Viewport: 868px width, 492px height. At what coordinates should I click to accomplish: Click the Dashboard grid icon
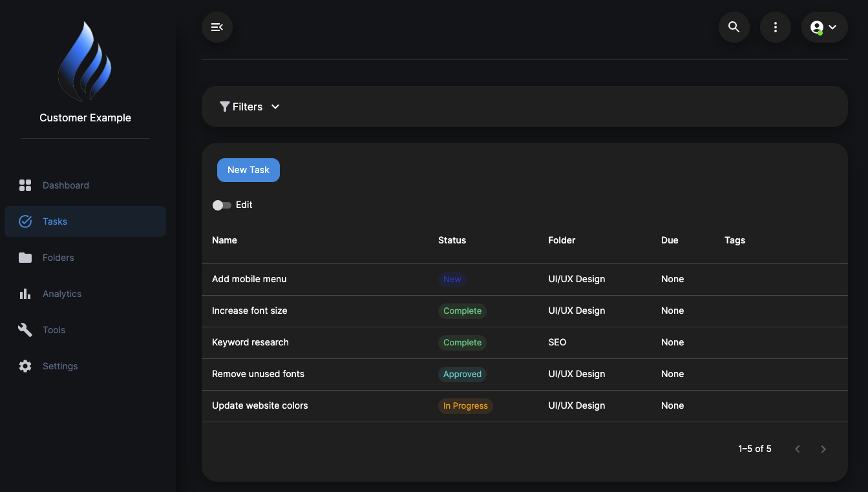[25, 185]
